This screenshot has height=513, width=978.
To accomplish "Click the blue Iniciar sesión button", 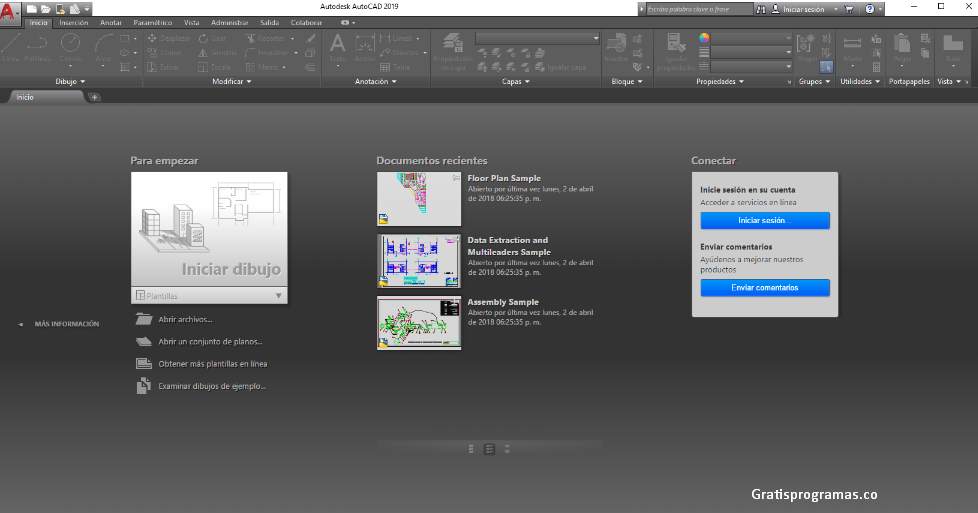I will (764, 220).
